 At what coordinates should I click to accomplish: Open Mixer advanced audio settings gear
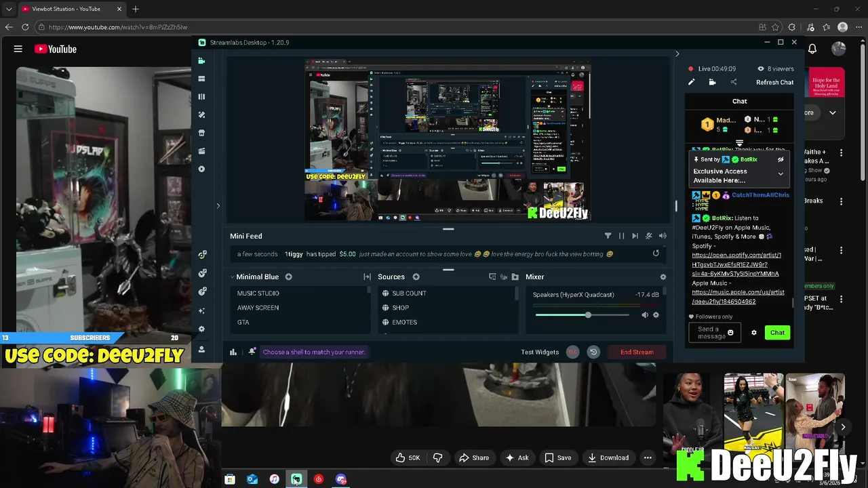tap(663, 277)
